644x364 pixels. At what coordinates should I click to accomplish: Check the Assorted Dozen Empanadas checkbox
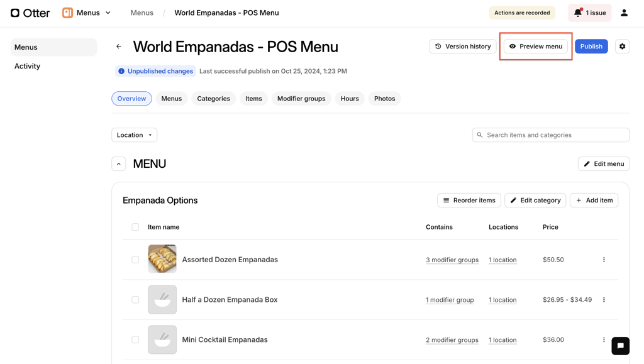[x=135, y=260]
